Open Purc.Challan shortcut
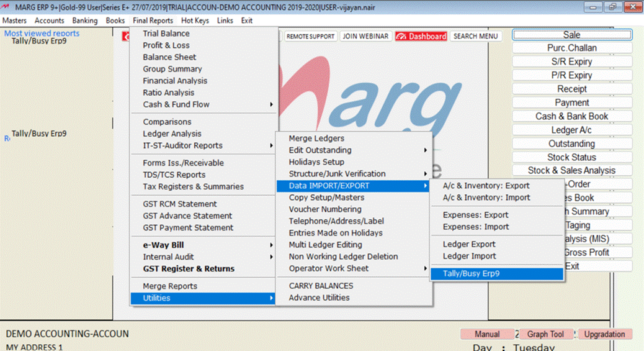 [x=571, y=48]
